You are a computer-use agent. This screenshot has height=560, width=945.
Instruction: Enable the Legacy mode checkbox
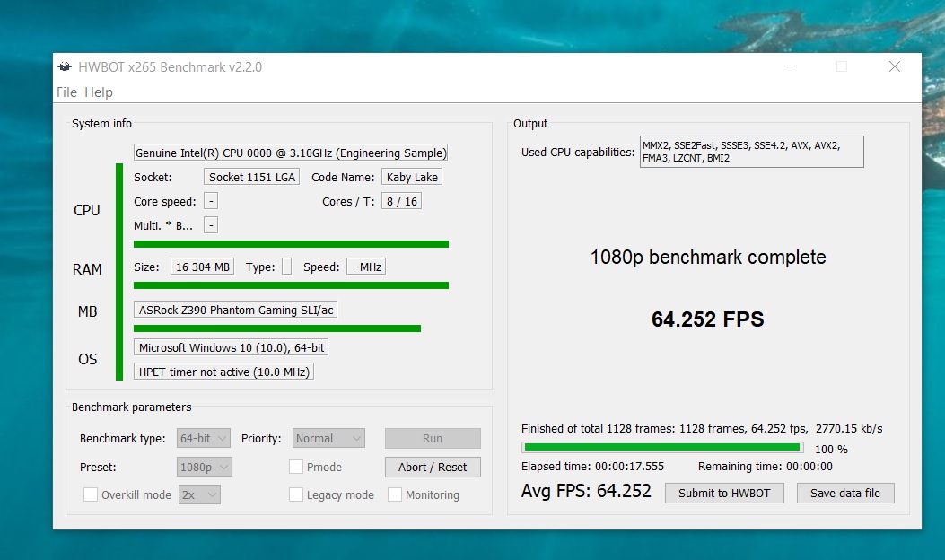point(296,494)
